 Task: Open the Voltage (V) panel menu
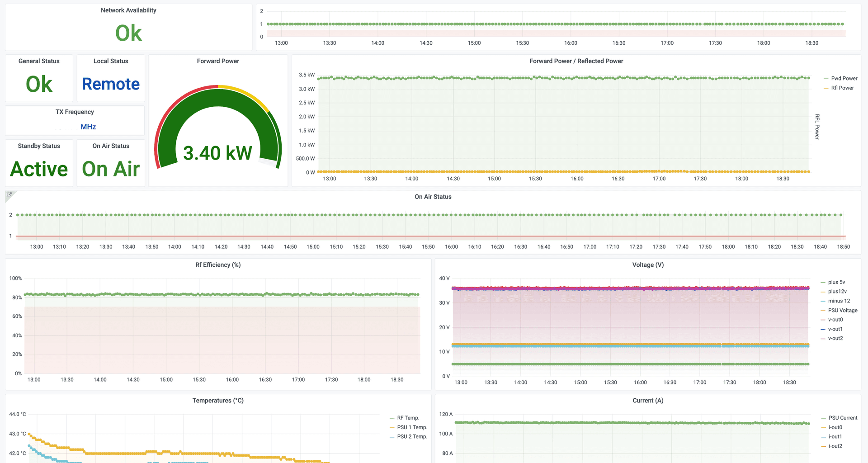[x=648, y=265]
